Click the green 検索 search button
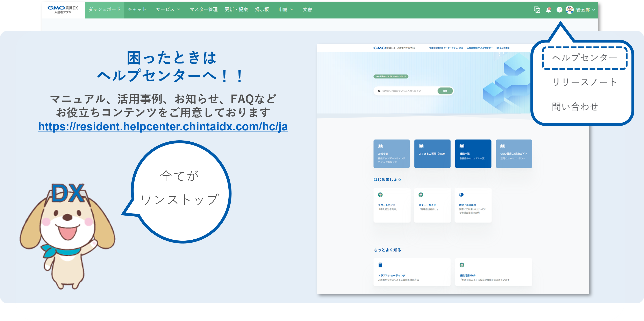The height and width of the screenshot is (321, 644). coord(445,91)
